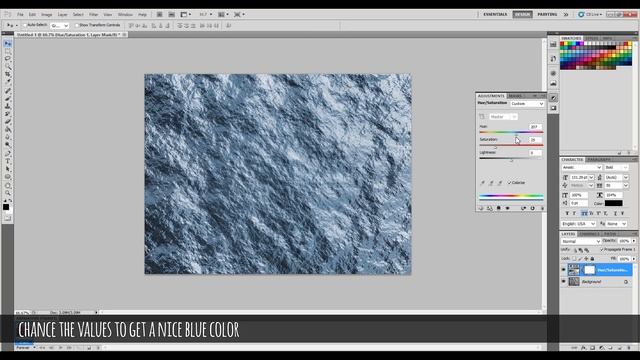The height and width of the screenshot is (360, 640).
Task: Open the font family dropdown
Action: 582,168
